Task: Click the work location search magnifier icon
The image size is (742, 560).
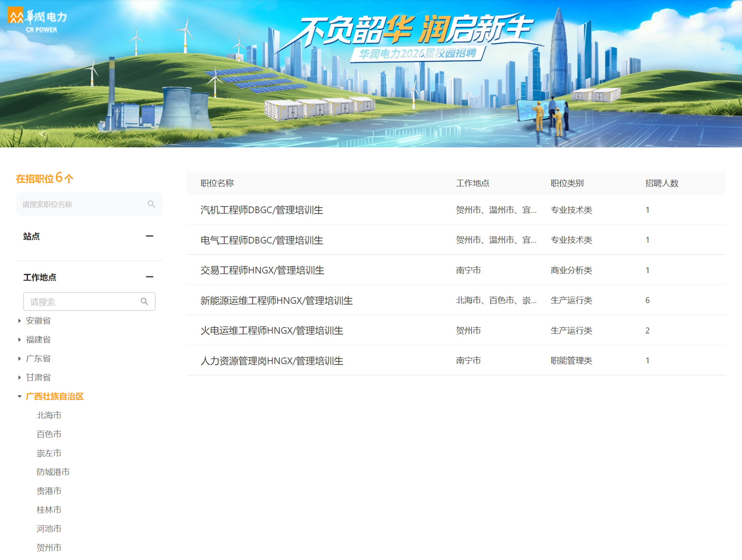Action: [x=144, y=301]
